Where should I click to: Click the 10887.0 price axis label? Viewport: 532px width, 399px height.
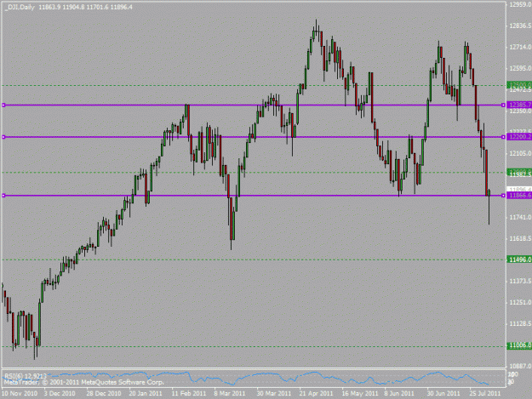pos(520,366)
